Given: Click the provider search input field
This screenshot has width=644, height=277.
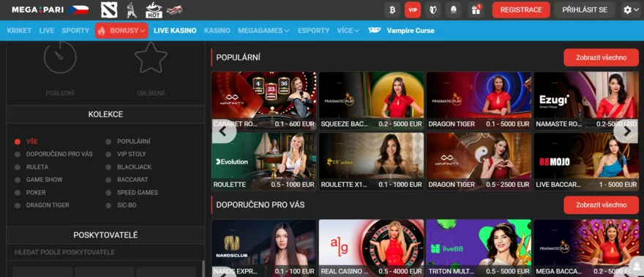Looking at the screenshot, I should [105, 252].
